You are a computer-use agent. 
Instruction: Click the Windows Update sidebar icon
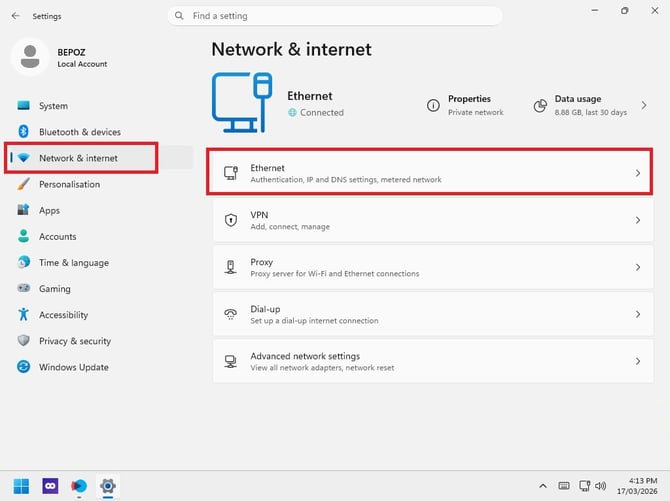(24, 367)
